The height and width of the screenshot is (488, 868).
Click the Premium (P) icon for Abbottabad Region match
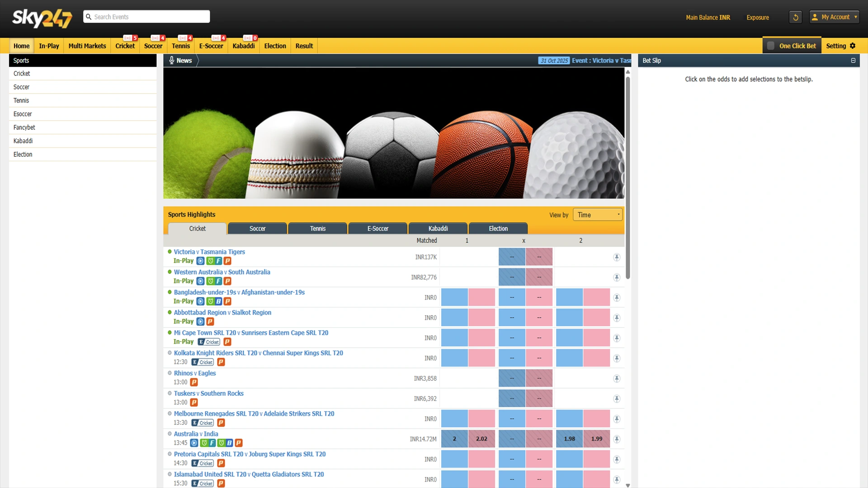click(x=209, y=321)
